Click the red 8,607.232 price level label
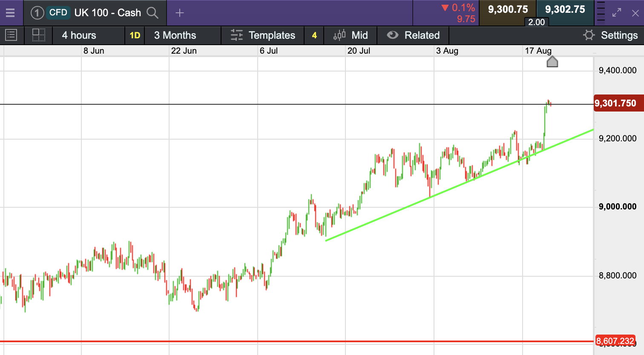Viewport: 644px width, 355px height. (615, 341)
